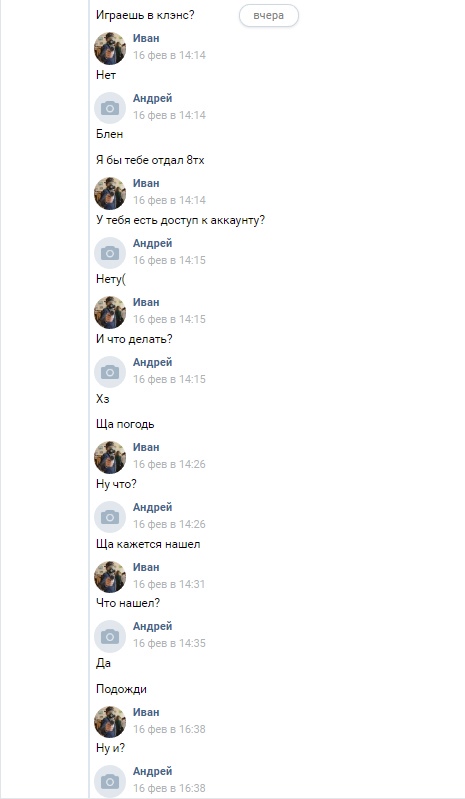Click Андрей's camera placeholder avatar above "Блен"
Viewport: 465px width, 799px height.
point(110,108)
